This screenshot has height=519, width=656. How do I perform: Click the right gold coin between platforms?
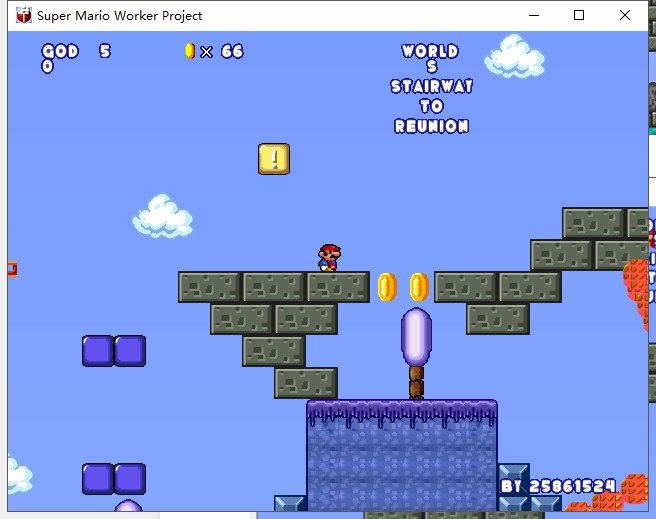pyautogui.click(x=419, y=287)
